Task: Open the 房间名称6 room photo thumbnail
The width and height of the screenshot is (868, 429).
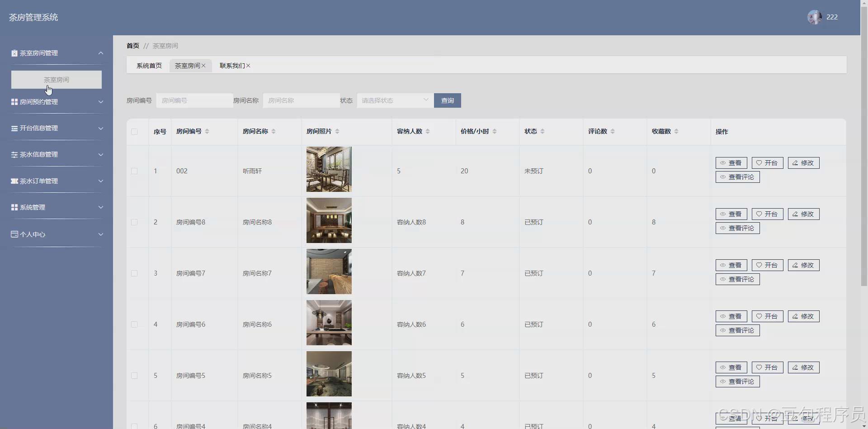Action: (329, 323)
